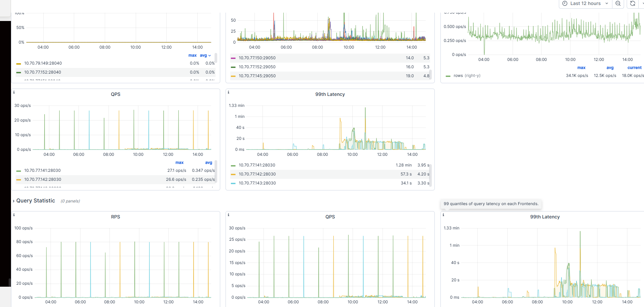The width and height of the screenshot is (644, 307).
Task: Toggle 10.70.77.142:28030 in QPS legend
Action: click(x=43, y=179)
